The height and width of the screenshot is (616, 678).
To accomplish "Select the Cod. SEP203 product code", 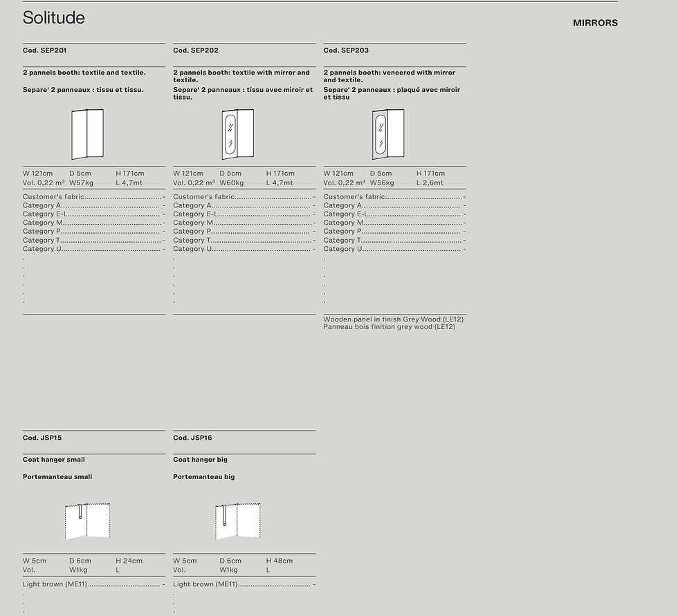I will point(346,50).
